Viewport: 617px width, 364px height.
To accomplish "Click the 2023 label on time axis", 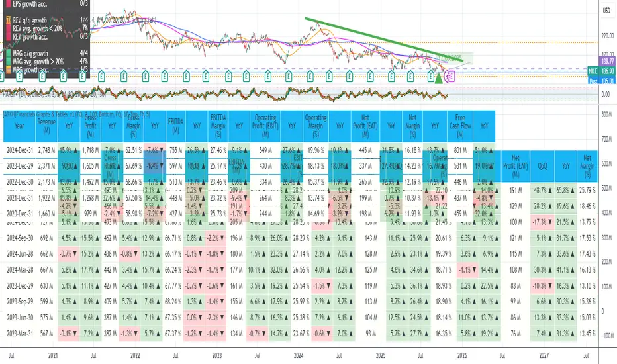I will (217, 356).
